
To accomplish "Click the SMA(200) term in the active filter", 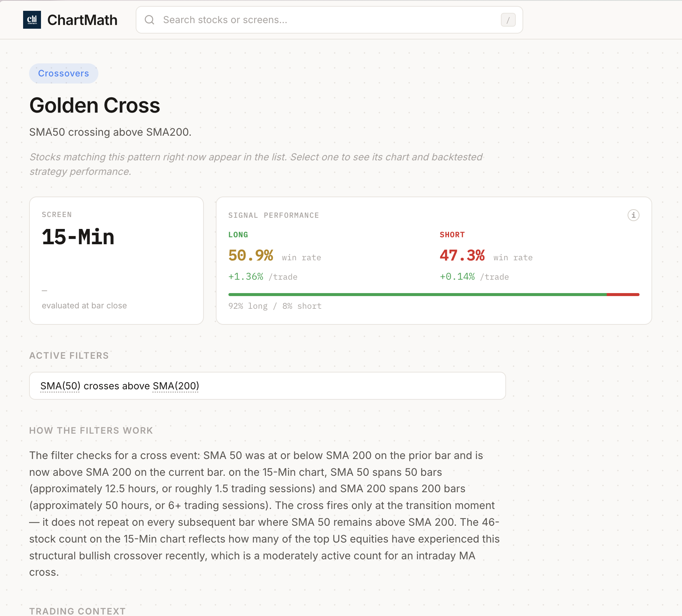I will tap(176, 386).
